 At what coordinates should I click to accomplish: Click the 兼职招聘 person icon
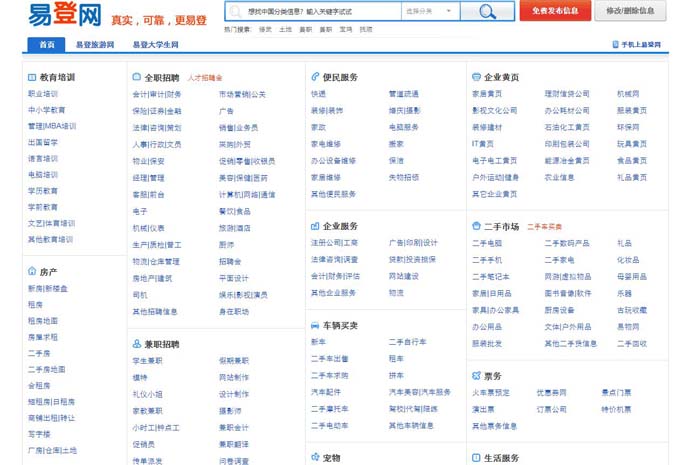tap(136, 344)
